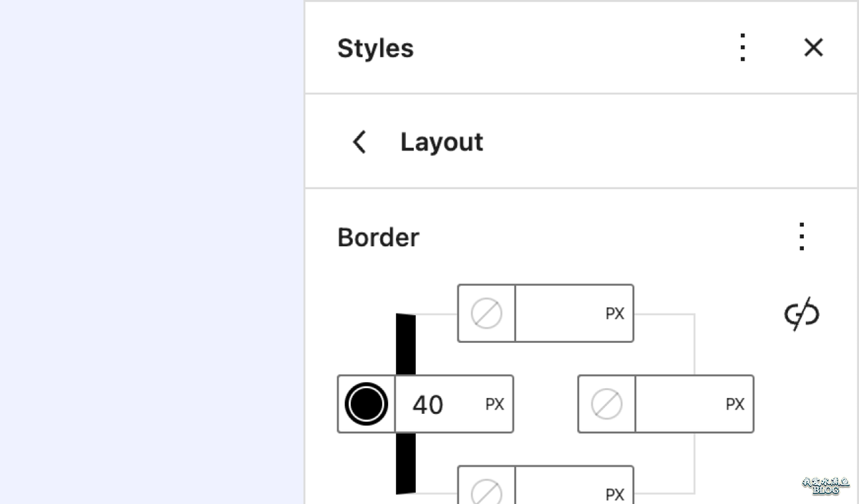
Task: Toggle the link/unlink sides icon
Action: click(x=802, y=314)
